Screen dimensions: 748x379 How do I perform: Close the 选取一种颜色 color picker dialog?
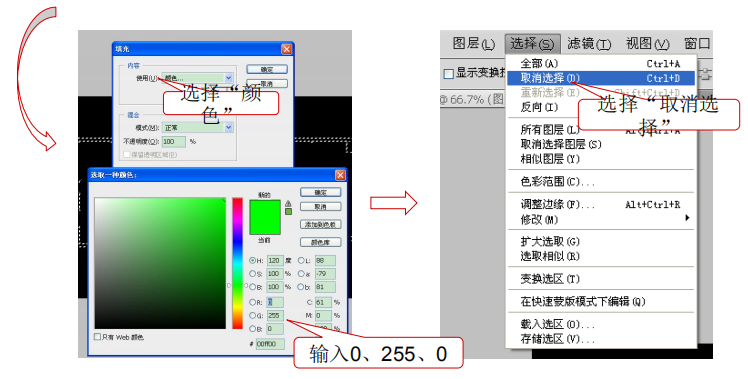340,175
